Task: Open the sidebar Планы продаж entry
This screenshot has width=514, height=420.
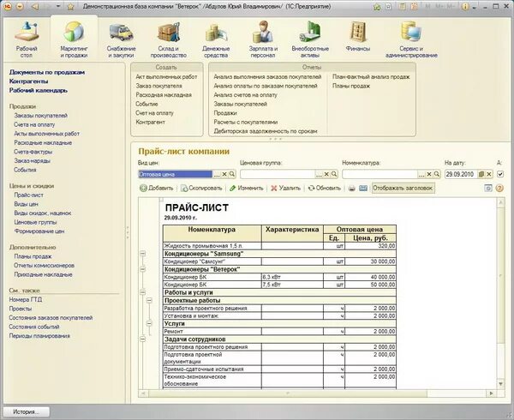Action: 33,256
